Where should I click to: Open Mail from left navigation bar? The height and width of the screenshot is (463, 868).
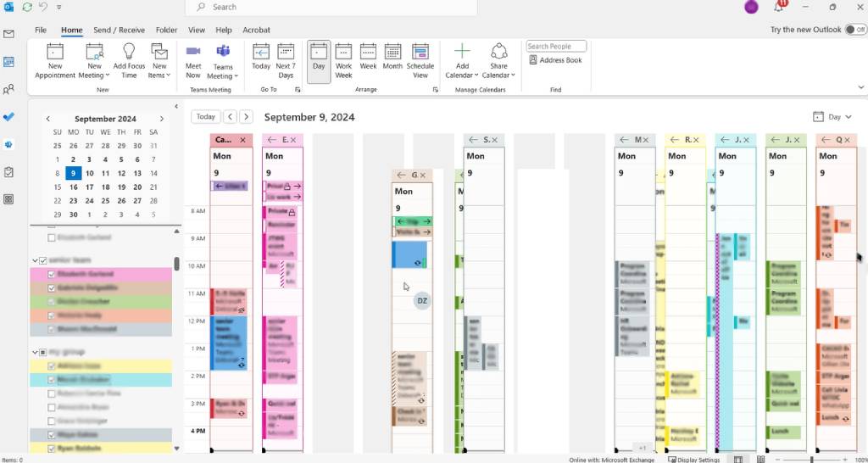click(8, 34)
